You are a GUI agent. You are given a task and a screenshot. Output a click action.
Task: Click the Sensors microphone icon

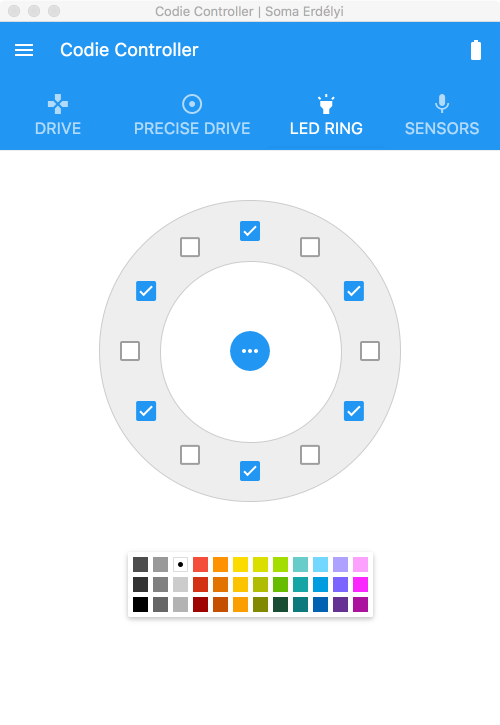442,104
